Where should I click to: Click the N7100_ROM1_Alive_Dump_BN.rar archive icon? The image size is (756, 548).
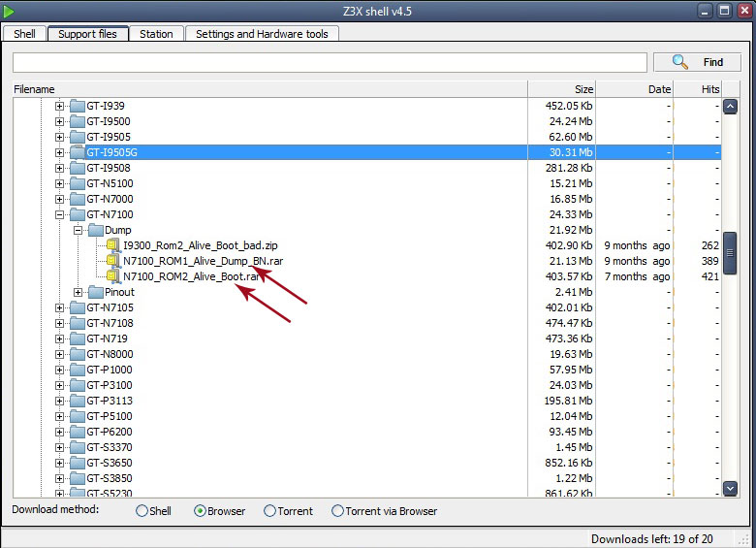[x=112, y=261]
